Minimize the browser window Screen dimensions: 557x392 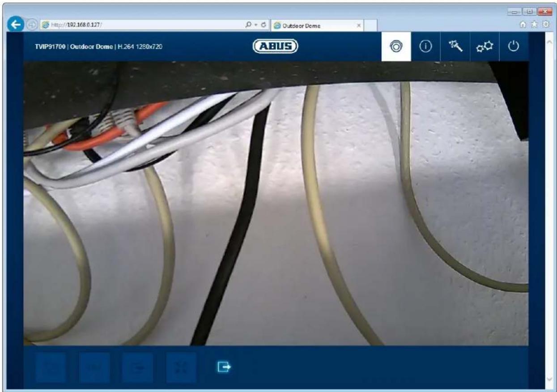click(515, 10)
